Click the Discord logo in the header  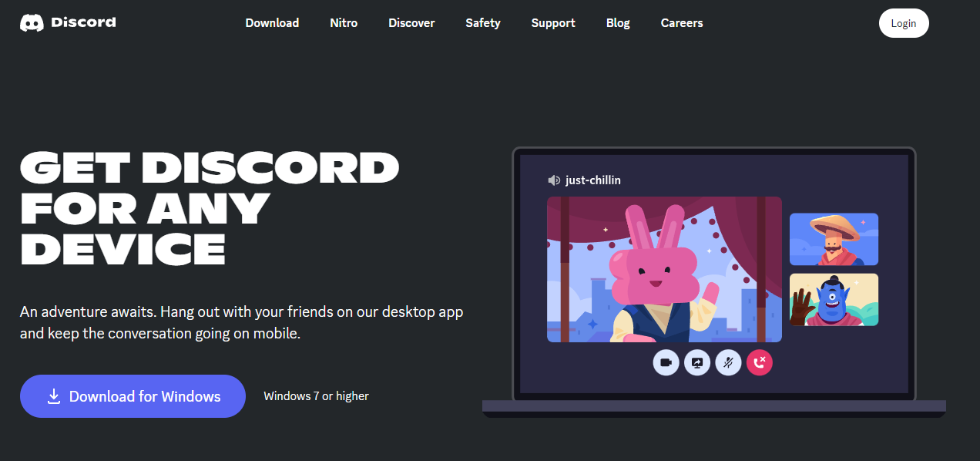click(x=68, y=23)
